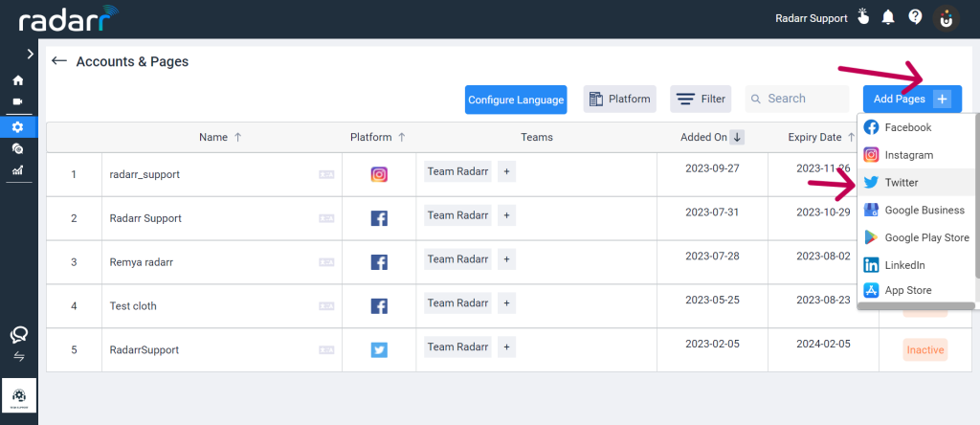Click the plus icon on Add Pages
This screenshot has width=980, height=425.
[x=943, y=99]
